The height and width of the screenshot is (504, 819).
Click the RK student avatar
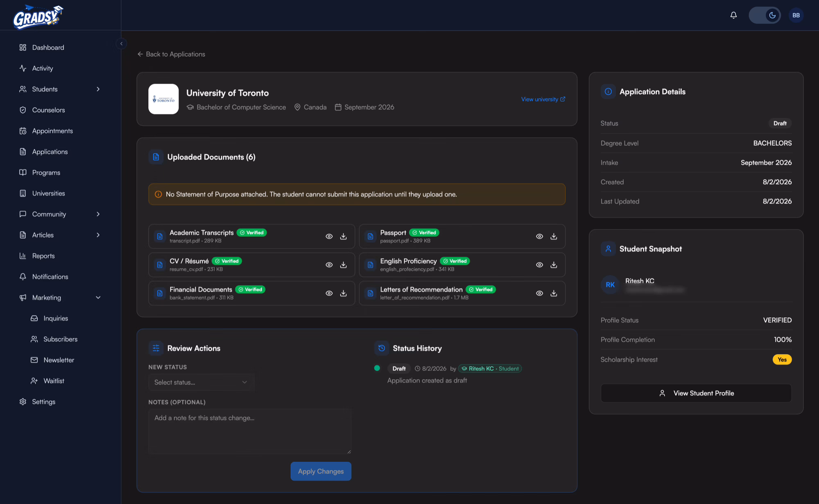tap(610, 285)
